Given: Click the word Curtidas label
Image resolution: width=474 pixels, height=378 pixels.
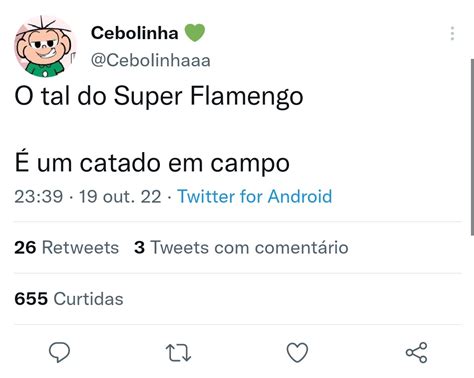Looking at the screenshot, I should point(88,299).
